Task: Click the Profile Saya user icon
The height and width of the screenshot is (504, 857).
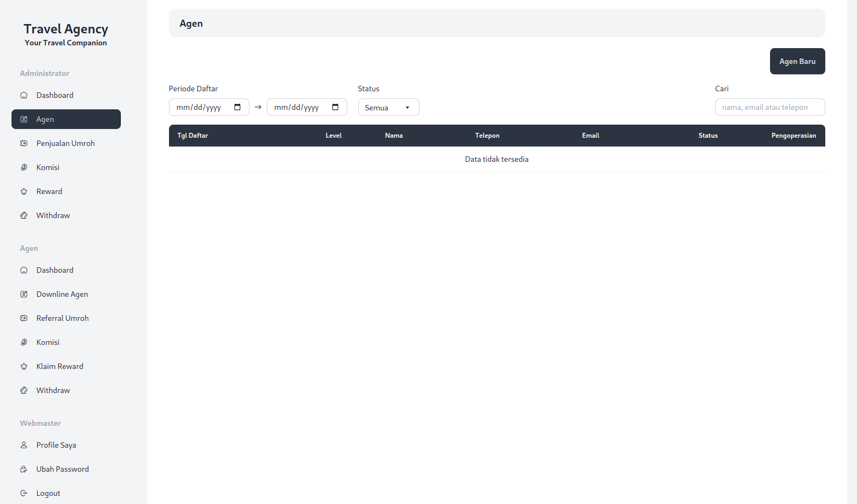Action: click(x=24, y=445)
